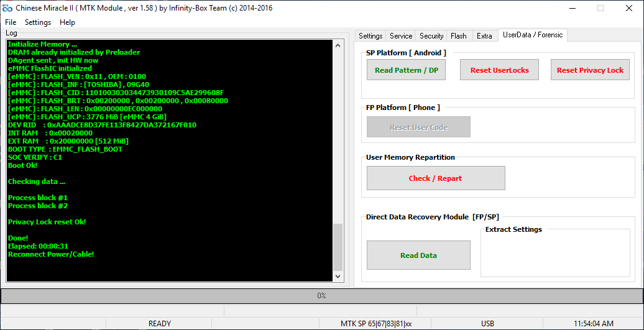Click the 'Process block #2' log line
Screen dimensions: 644x330
38,206
